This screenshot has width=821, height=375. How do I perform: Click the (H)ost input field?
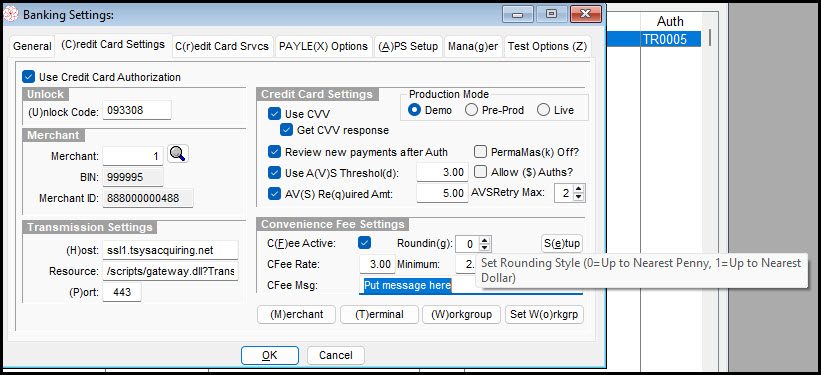tap(170, 250)
